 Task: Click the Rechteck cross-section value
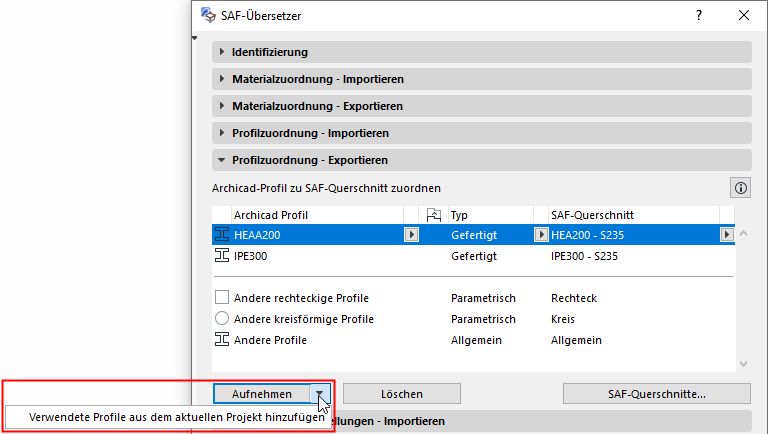click(x=574, y=298)
